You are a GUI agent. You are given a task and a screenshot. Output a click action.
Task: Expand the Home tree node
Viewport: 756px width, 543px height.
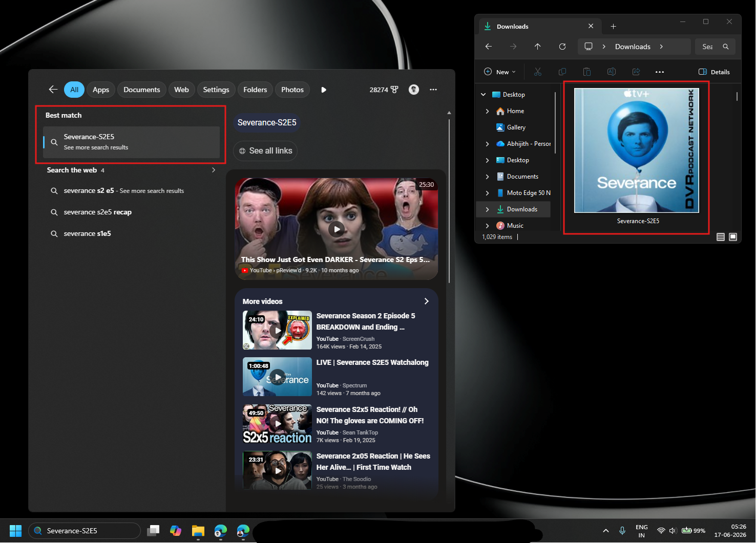487,111
